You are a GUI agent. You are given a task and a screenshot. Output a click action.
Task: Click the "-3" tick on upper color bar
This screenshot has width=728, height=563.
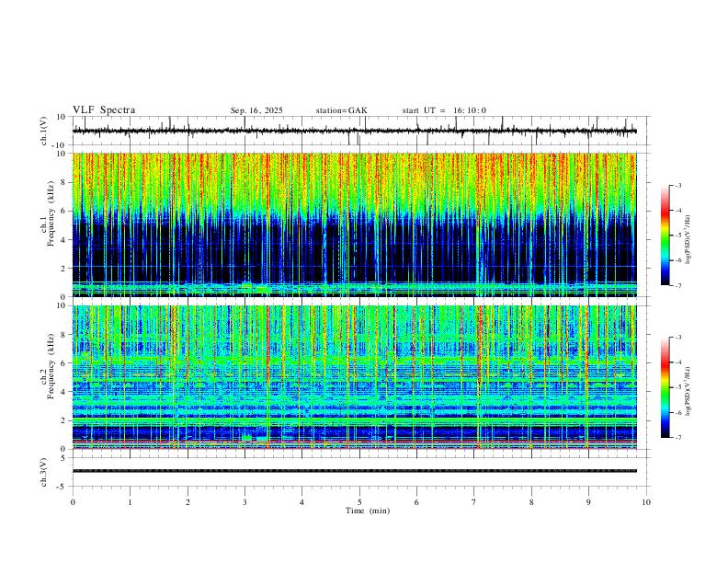coord(677,186)
